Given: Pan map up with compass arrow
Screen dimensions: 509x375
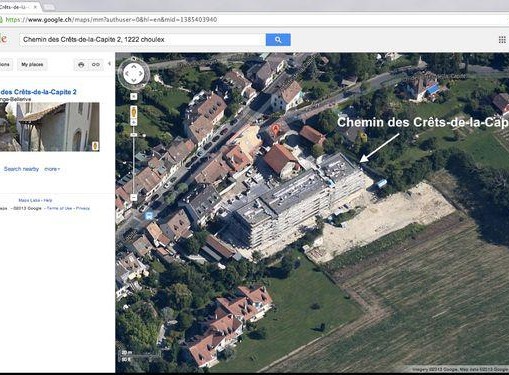Looking at the screenshot, I should (x=134, y=66).
